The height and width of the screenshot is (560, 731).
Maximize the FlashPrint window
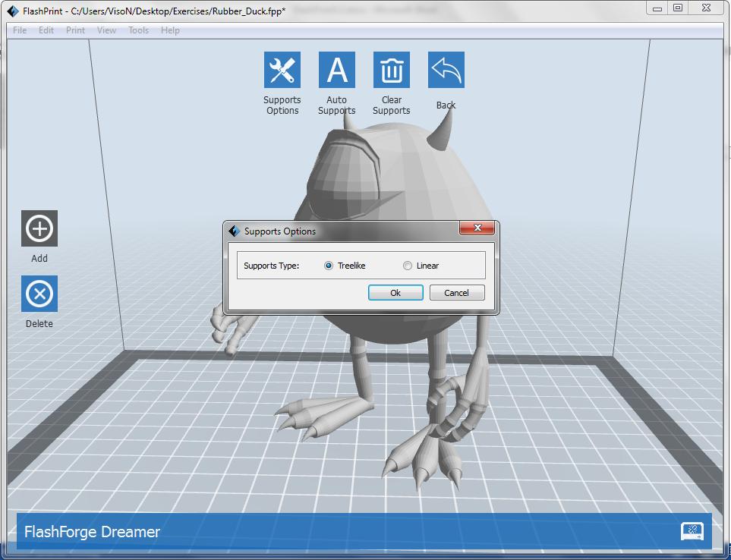tap(678, 8)
